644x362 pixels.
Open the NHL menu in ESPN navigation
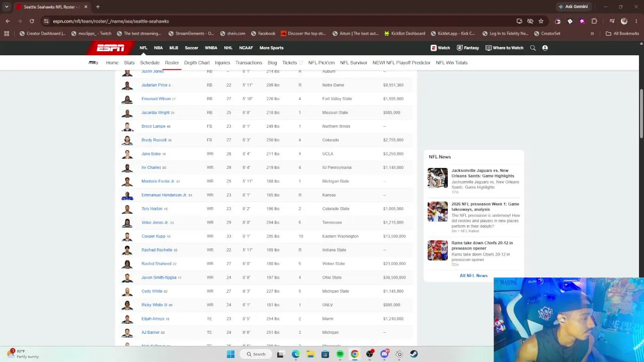[228, 48]
